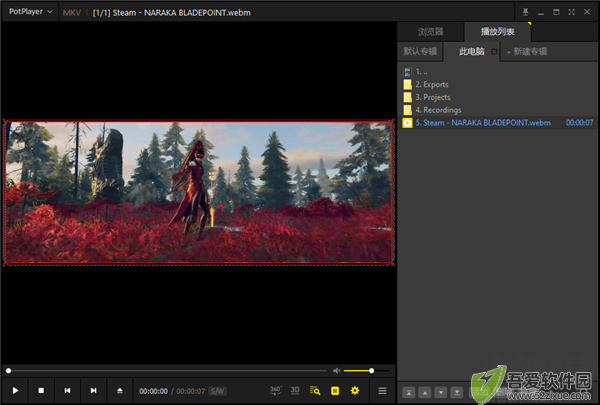Open the Exports folder
Screen dimensions: 600x405
coord(497,84)
